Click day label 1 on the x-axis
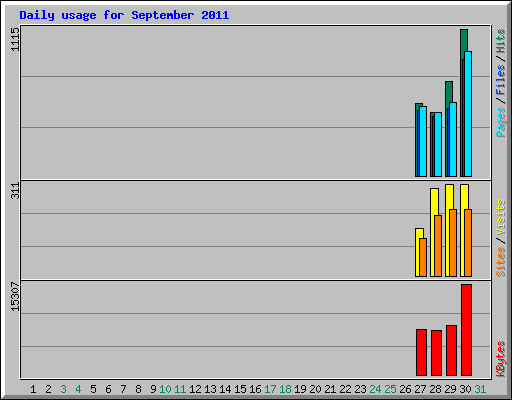This screenshot has height=400, width=512. coord(33,389)
